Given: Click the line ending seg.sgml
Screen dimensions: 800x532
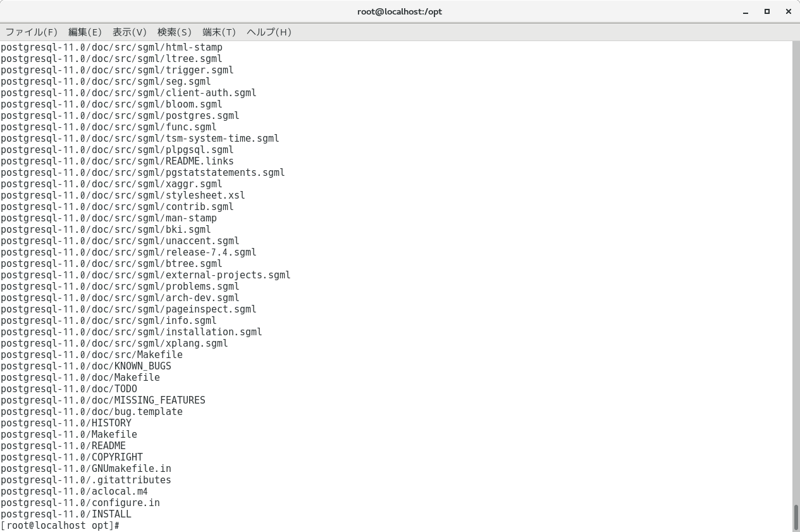Looking at the screenshot, I should pos(106,82).
